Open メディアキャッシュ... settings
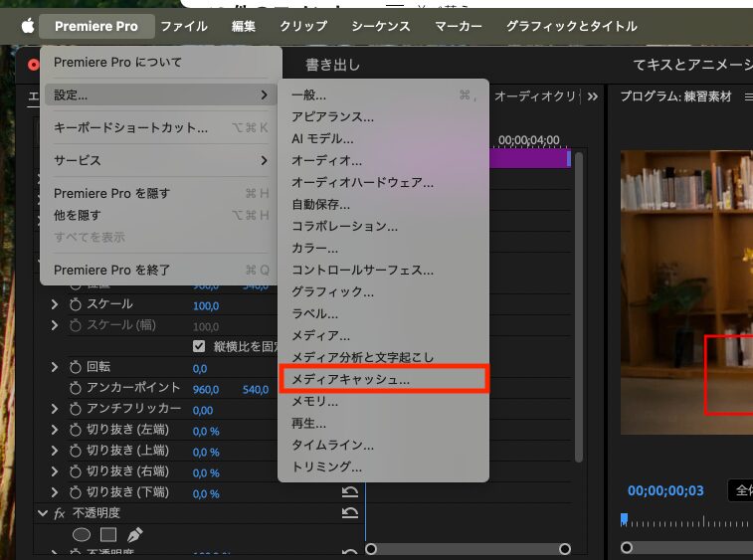 tap(383, 379)
